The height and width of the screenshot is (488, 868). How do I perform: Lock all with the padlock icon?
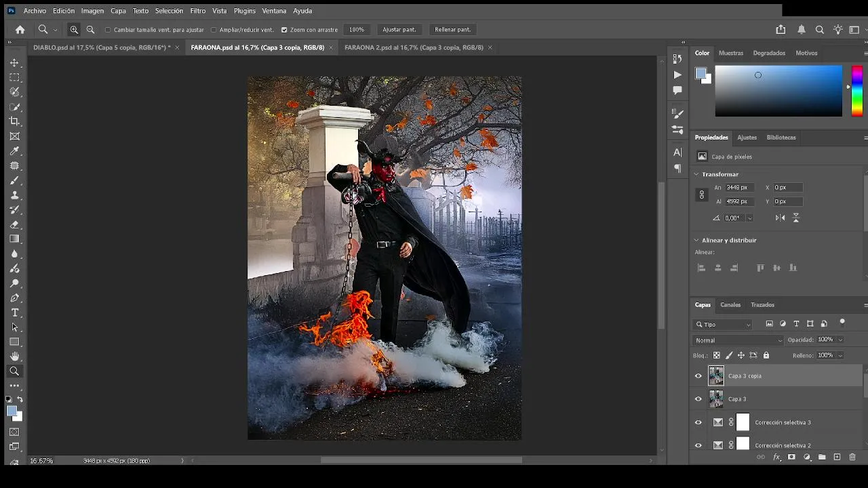click(x=766, y=355)
